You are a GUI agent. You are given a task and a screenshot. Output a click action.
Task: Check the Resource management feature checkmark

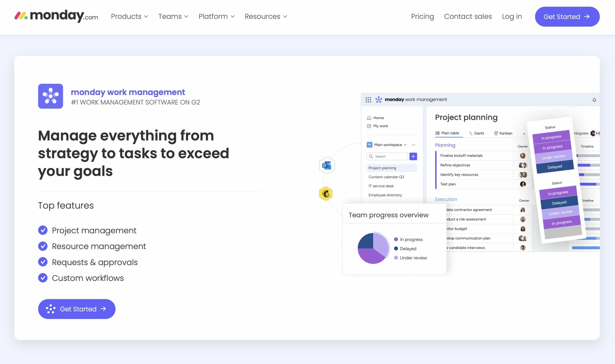pos(43,246)
